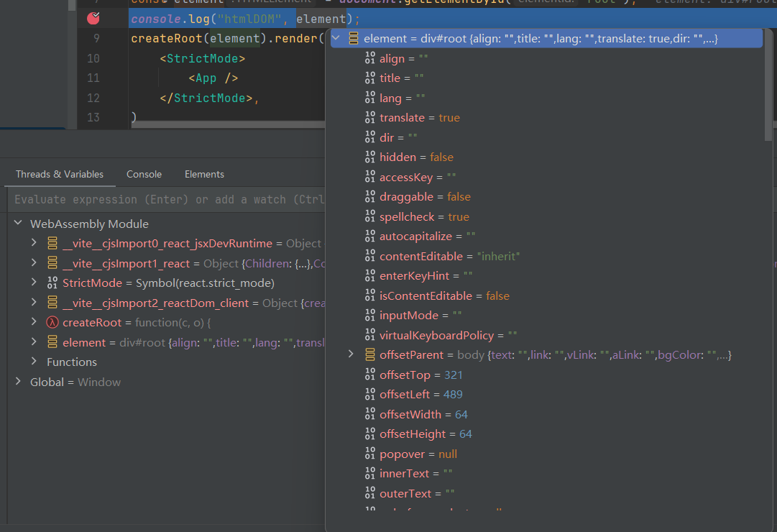Select the outerText property row
The image size is (777, 532).
545,493
